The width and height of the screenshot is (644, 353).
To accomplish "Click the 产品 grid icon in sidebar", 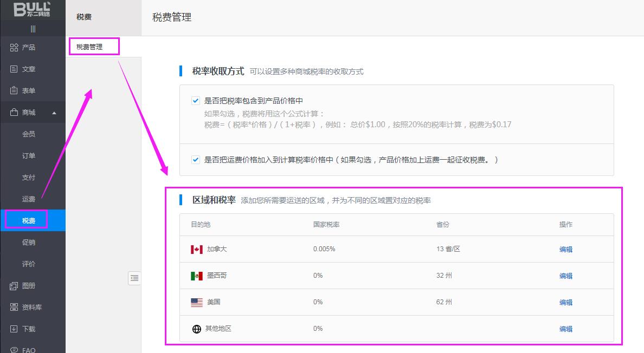I will pyautogui.click(x=14, y=48).
